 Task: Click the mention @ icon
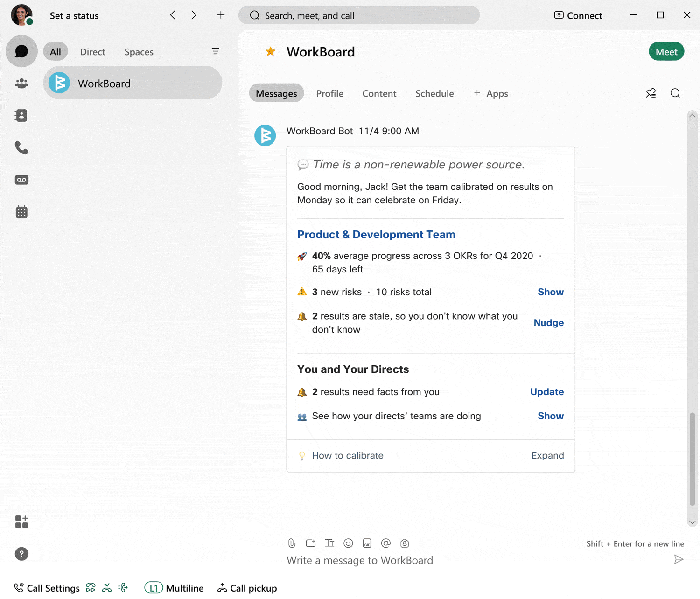(386, 543)
